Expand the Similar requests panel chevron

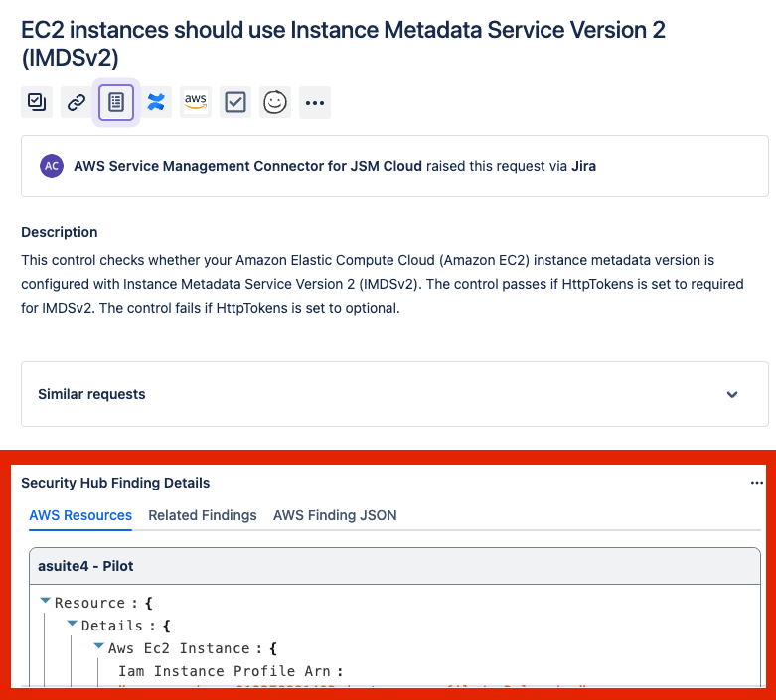pos(732,394)
